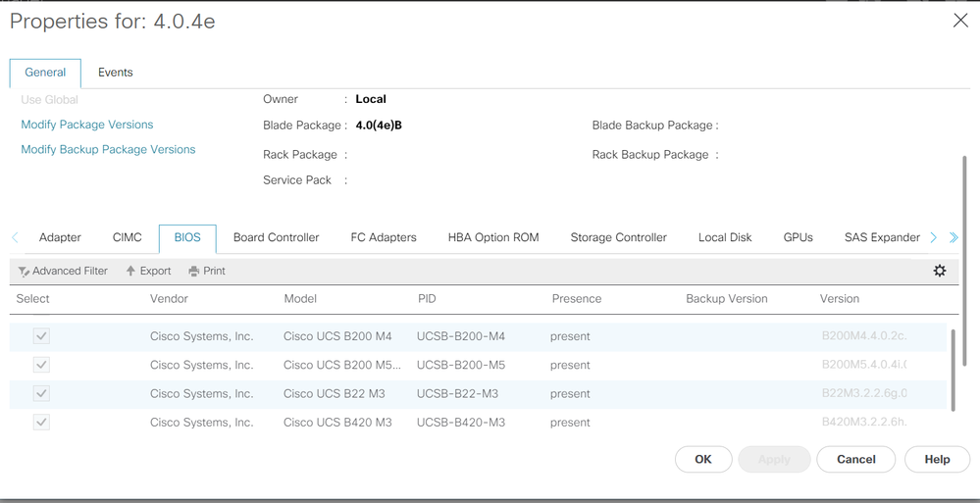Sort by the Select column header
Image resolution: width=980 pixels, height=503 pixels.
[32, 299]
